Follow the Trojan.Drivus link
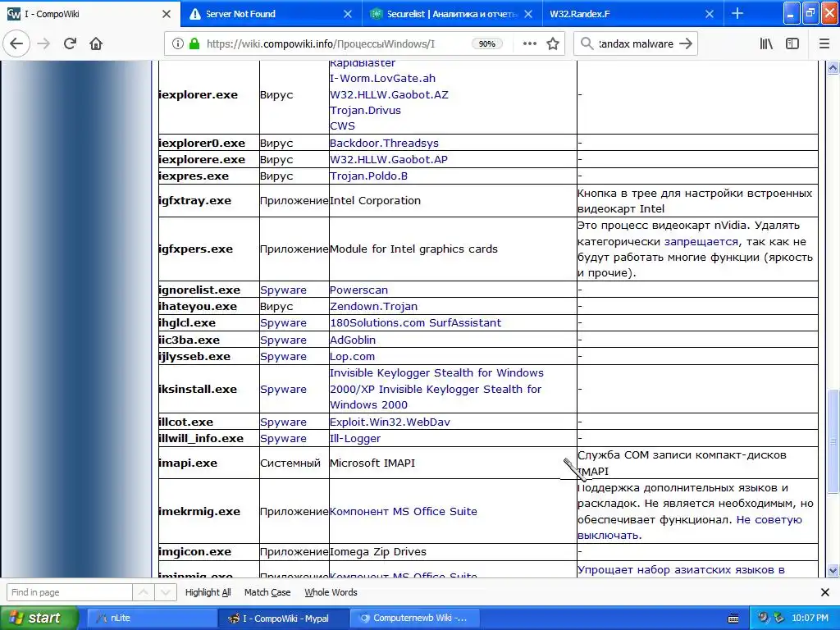Screen dimensions: 840x630 [365, 111]
